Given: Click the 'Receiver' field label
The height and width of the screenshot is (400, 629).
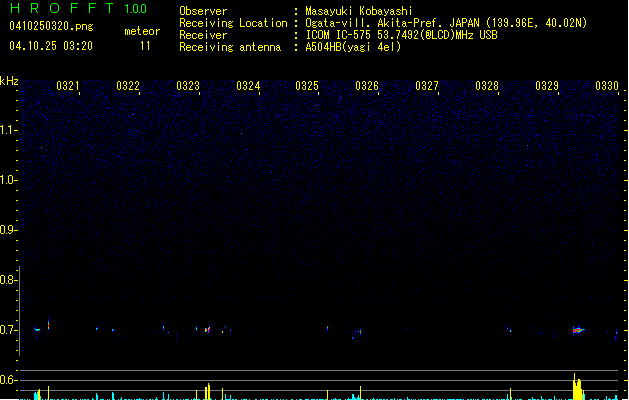Looking at the screenshot, I should coord(203,35).
